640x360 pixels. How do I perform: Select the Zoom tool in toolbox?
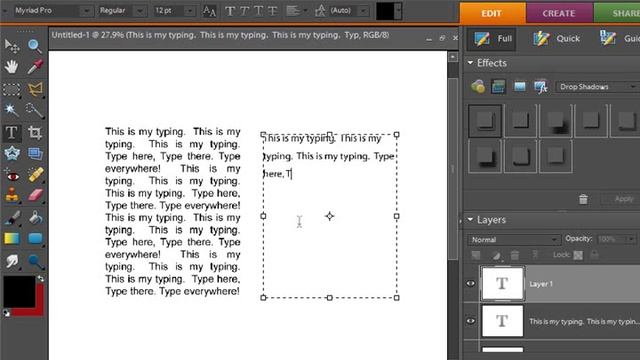tap(35, 46)
